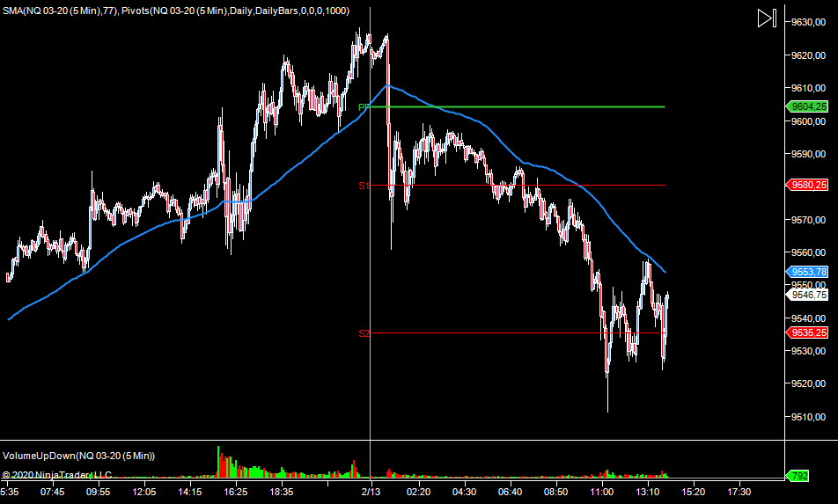Click the 02:20 time axis label

pos(418,492)
